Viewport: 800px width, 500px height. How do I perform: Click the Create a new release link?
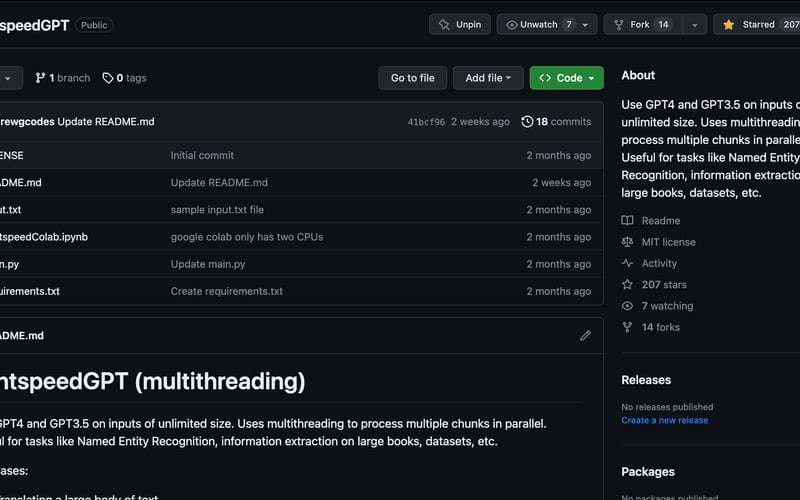coord(665,420)
